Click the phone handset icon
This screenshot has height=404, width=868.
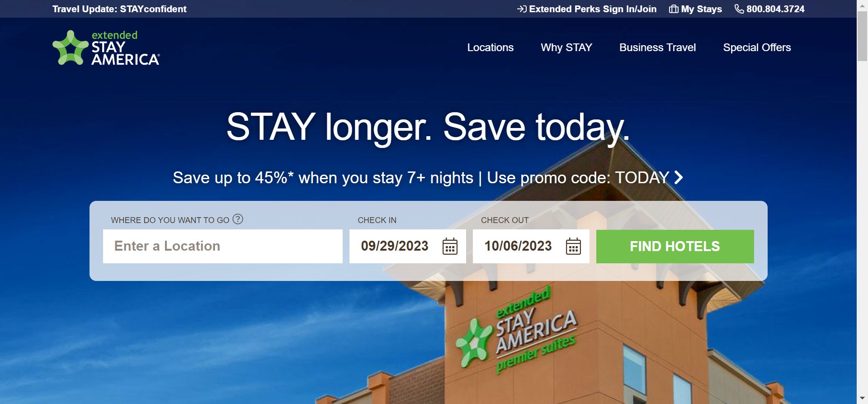coord(739,9)
